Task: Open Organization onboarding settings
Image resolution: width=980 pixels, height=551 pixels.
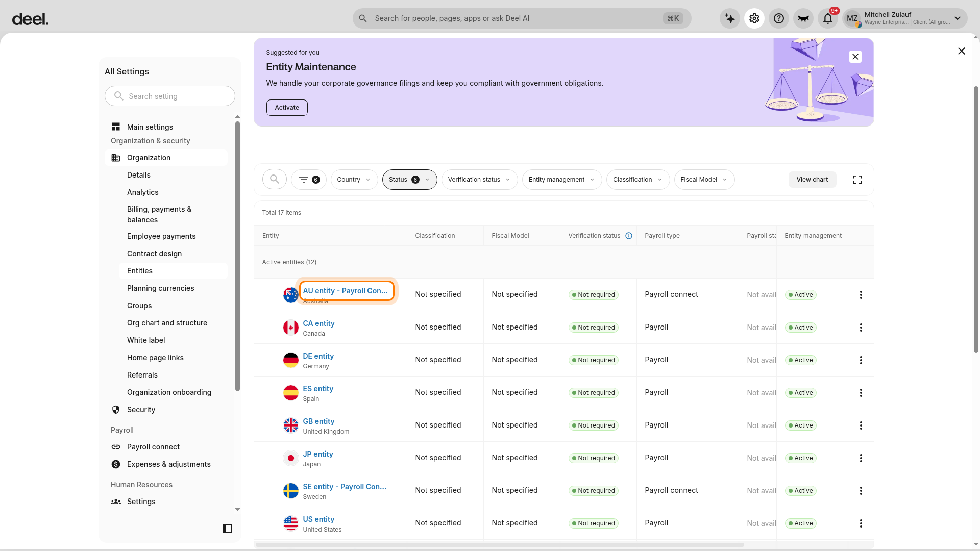Action: point(174,392)
